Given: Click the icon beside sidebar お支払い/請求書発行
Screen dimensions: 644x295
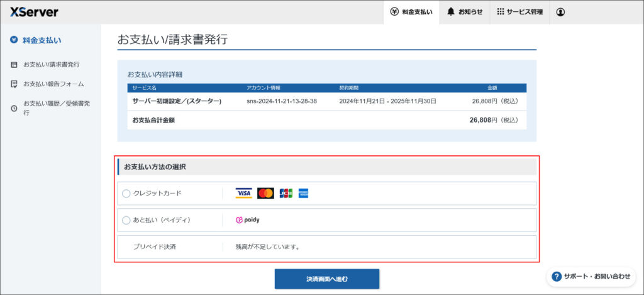Looking at the screenshot, I should 14,65.
